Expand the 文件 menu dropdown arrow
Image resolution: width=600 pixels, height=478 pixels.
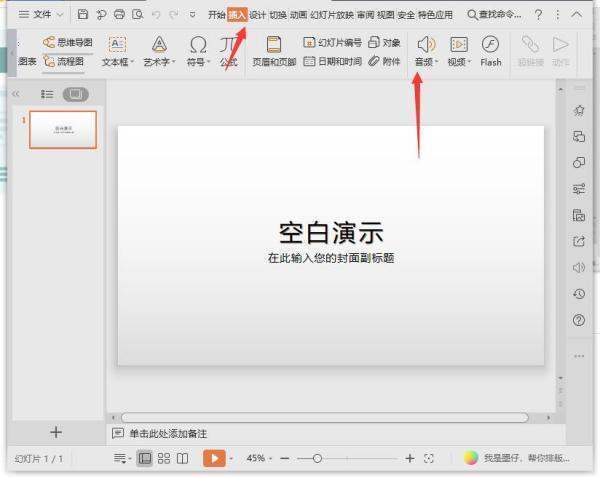[x=60, y=15]
